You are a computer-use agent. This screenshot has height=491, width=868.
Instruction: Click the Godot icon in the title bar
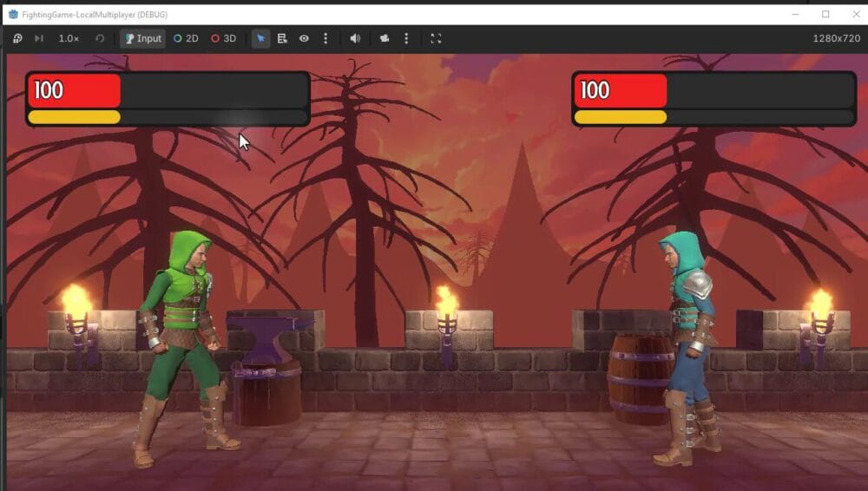(13, 15)
